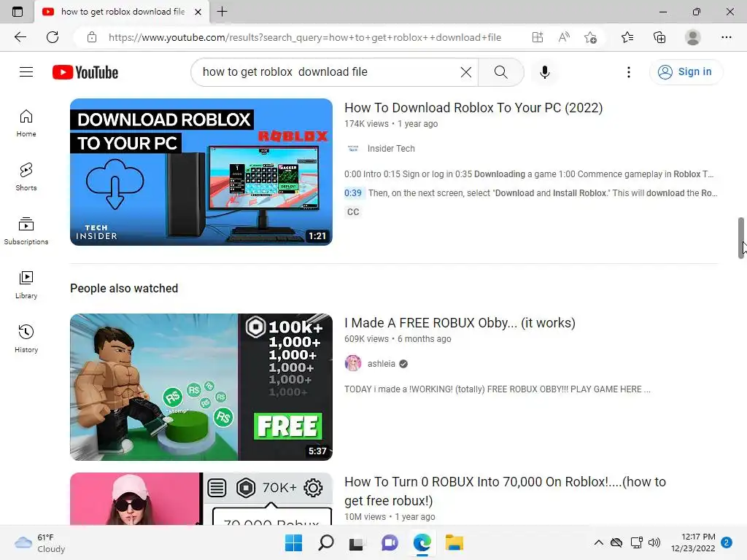Viewport: 747px width, 560px height.
Task: Open the browser profile avatar
Action: click(693, 37)
